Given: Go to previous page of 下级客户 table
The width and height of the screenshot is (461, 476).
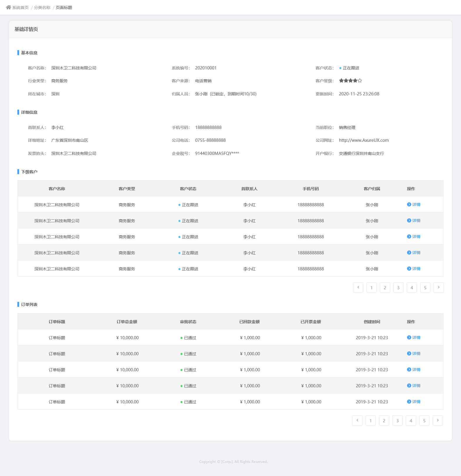Looking at the screenshot, I should click(x=358, y=287).
